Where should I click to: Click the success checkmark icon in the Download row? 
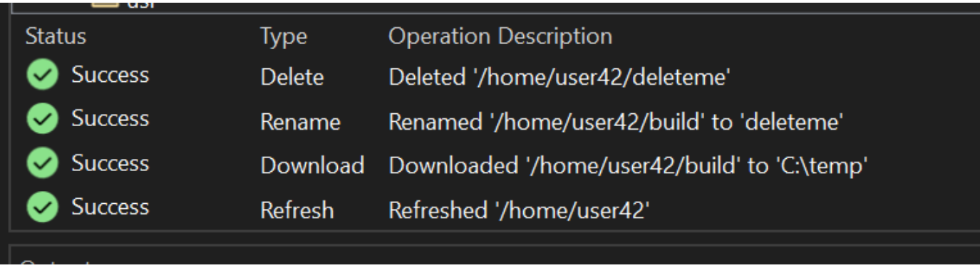43,164
